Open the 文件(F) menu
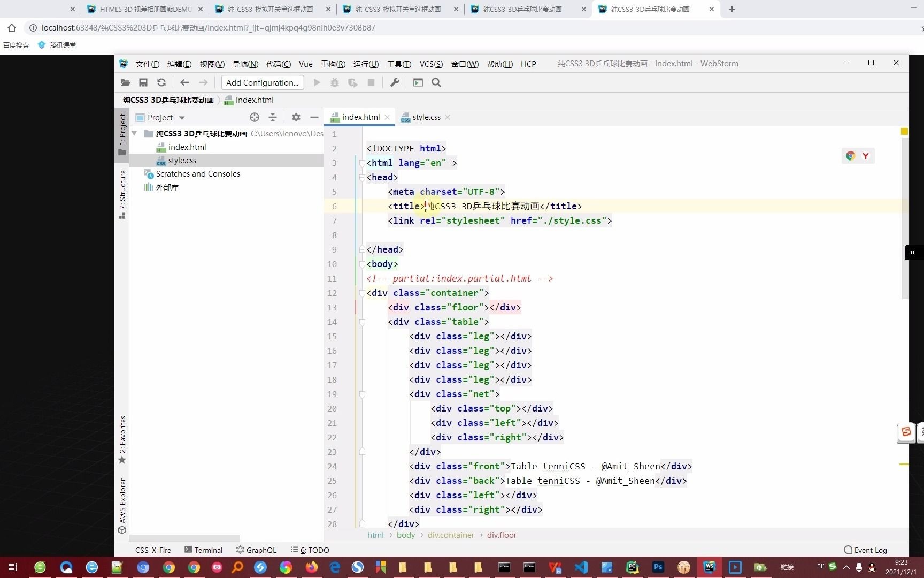924x578 pixels. [x=148, y=64]
